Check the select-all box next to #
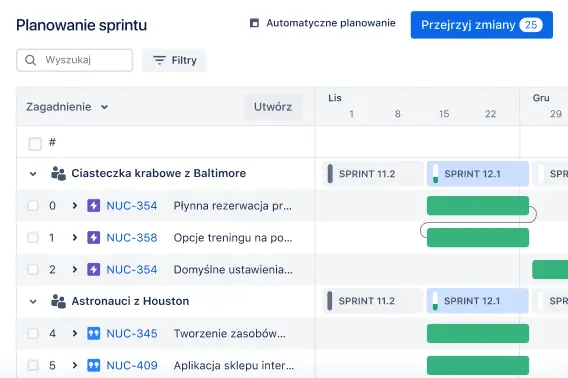 pos(35,144)
